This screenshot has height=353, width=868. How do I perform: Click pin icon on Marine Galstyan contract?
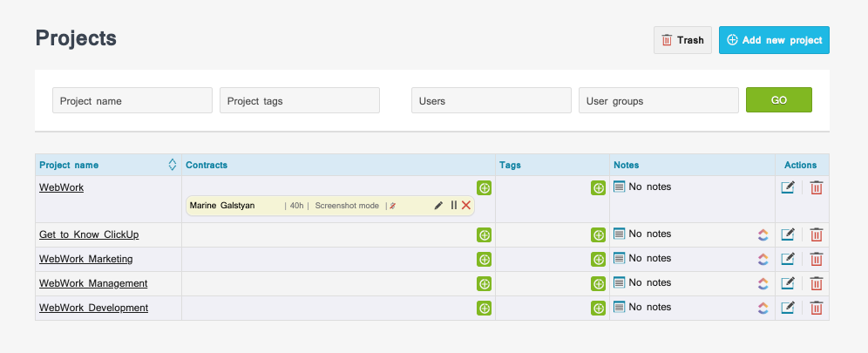pyautogui.click(x=392, y=206)
